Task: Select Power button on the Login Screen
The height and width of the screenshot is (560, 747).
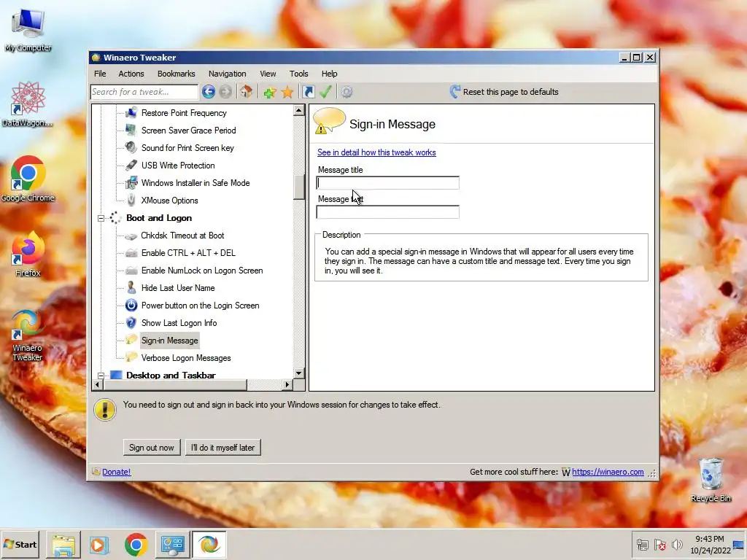Action: pyautogui.click(x=200, y=306)
